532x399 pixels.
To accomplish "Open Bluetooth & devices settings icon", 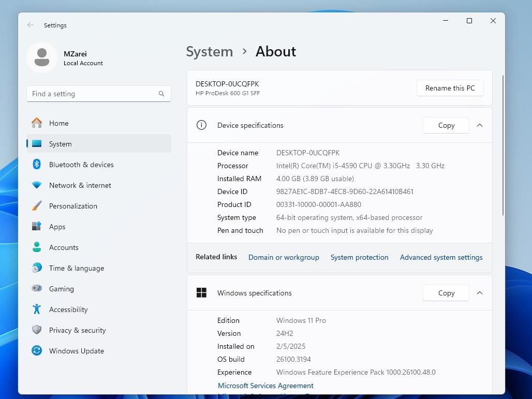I will [37, 165].
